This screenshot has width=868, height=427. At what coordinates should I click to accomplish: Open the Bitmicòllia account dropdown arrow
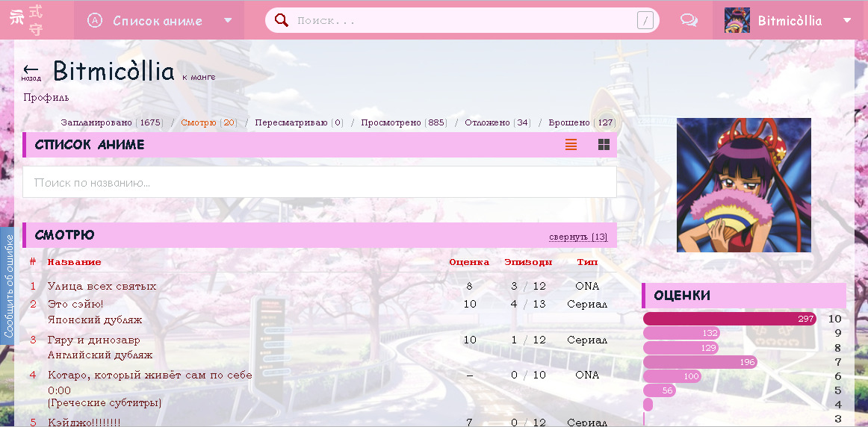(x=846, y=21)
